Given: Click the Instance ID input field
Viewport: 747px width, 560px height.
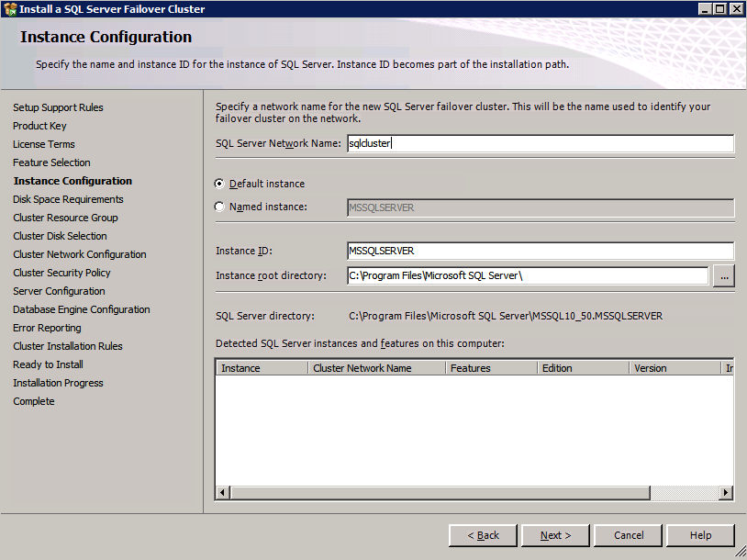Looking at the screenshot, I should pos(541,251).
